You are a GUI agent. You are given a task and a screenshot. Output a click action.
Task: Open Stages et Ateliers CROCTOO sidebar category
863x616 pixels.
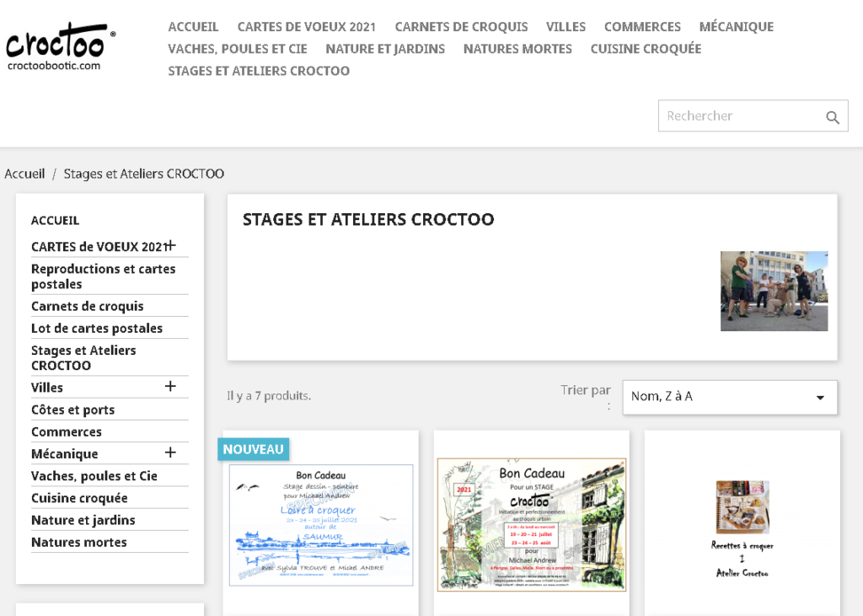[83, 358]
